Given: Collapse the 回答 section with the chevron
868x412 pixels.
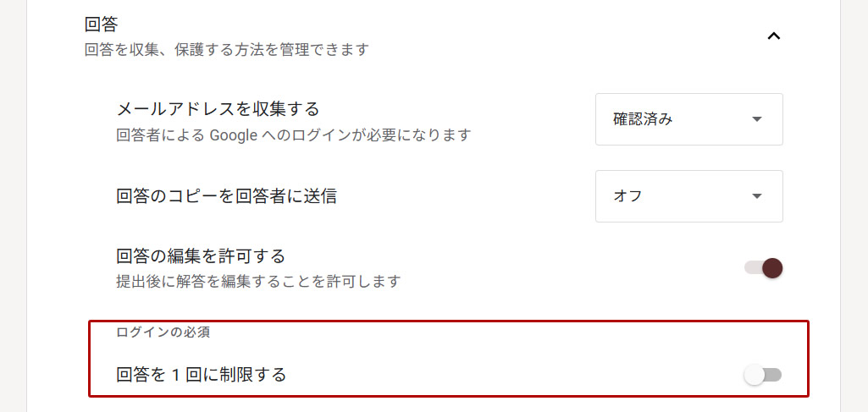Looking at the screenshot, I should point(772,36).
